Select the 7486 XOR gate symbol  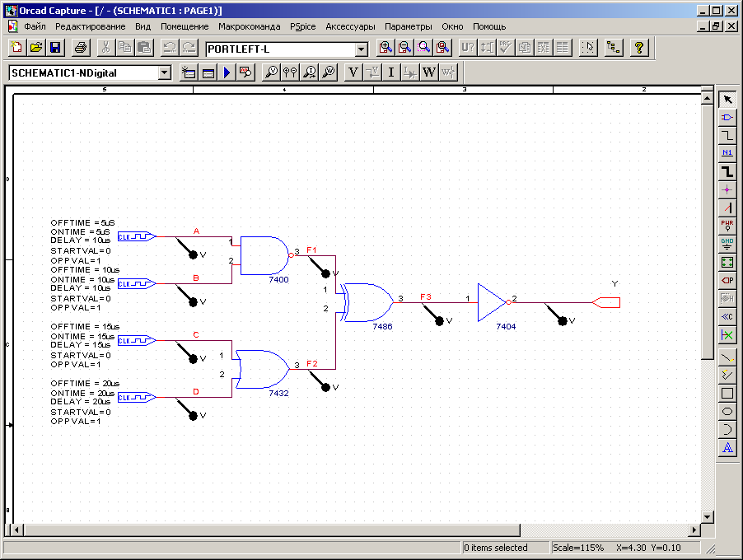367,303
